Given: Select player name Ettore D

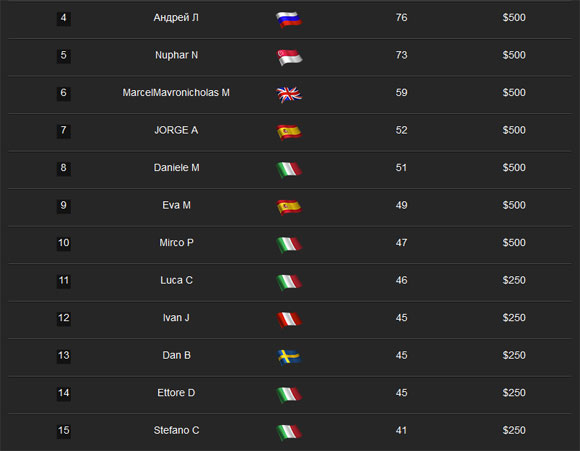Looking at the screenshot, I should point(176,393).
